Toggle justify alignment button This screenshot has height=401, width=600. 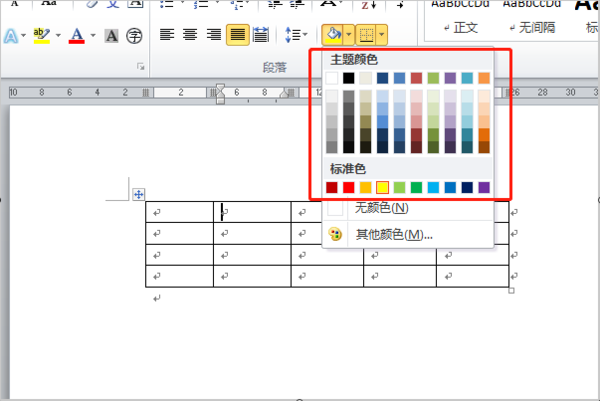(x=238, y=35)
